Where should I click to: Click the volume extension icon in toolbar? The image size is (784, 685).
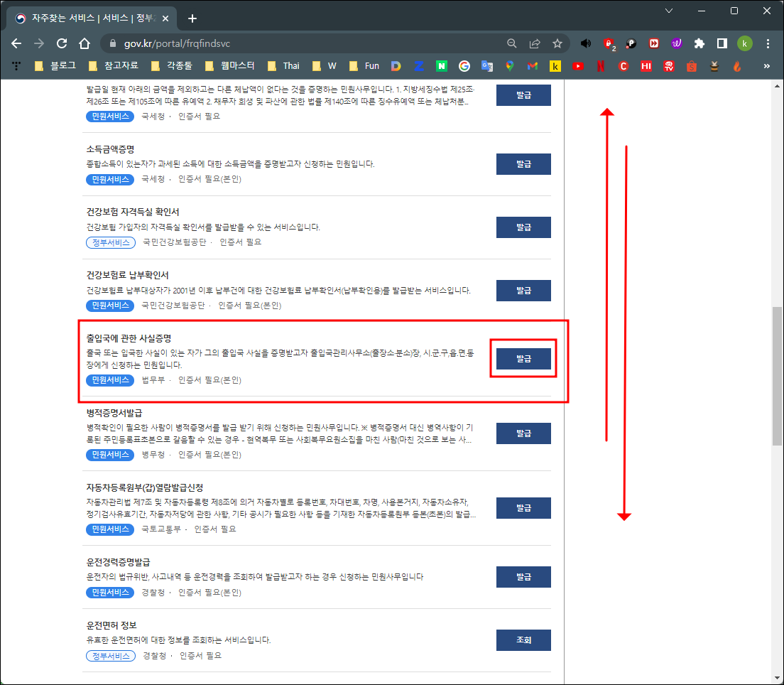click(x=585, y=43)
